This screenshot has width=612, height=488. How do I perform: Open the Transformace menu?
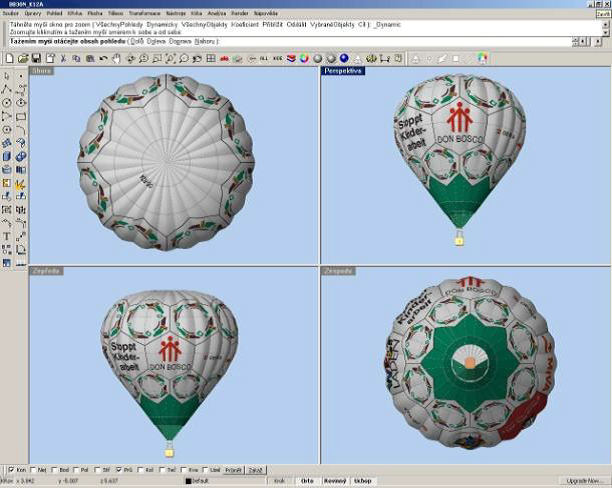[x=145, y=13]
